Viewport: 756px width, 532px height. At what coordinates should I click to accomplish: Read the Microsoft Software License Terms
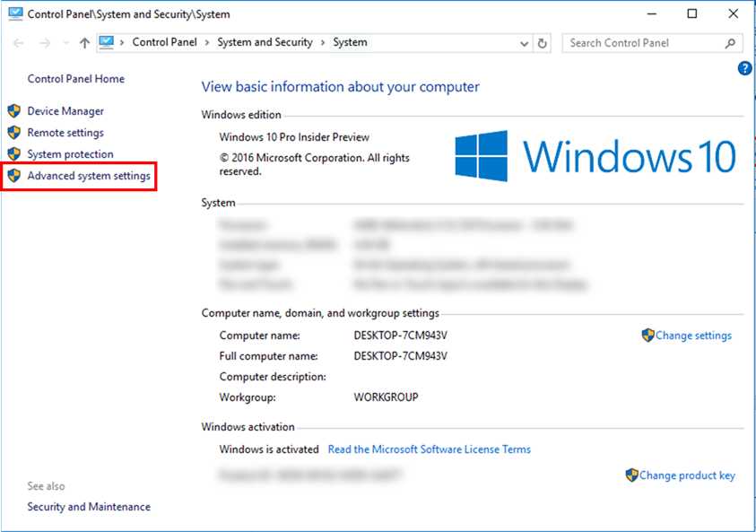click(429, 449)
